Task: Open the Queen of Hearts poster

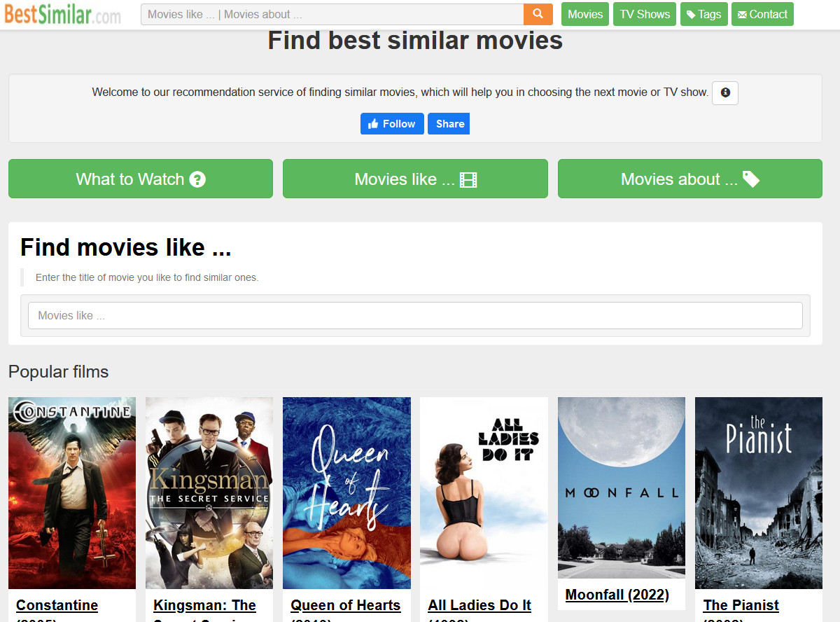Action: pos(346,493)
